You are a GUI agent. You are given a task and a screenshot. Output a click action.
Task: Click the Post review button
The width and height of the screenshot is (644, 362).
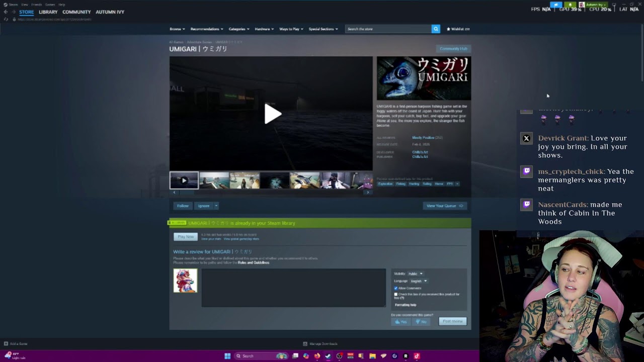click(x=453, y=321)
